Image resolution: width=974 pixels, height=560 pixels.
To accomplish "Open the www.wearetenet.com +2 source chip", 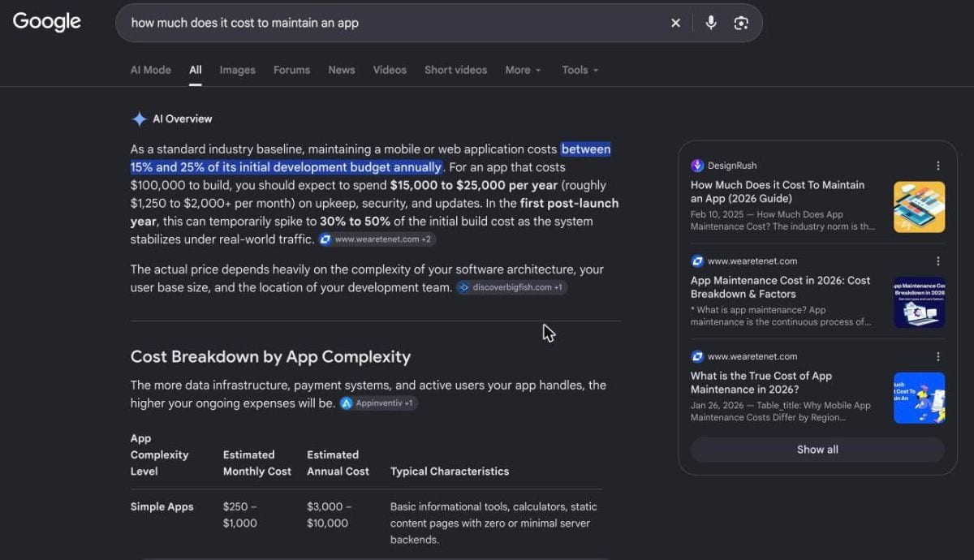I will point(377,239).
